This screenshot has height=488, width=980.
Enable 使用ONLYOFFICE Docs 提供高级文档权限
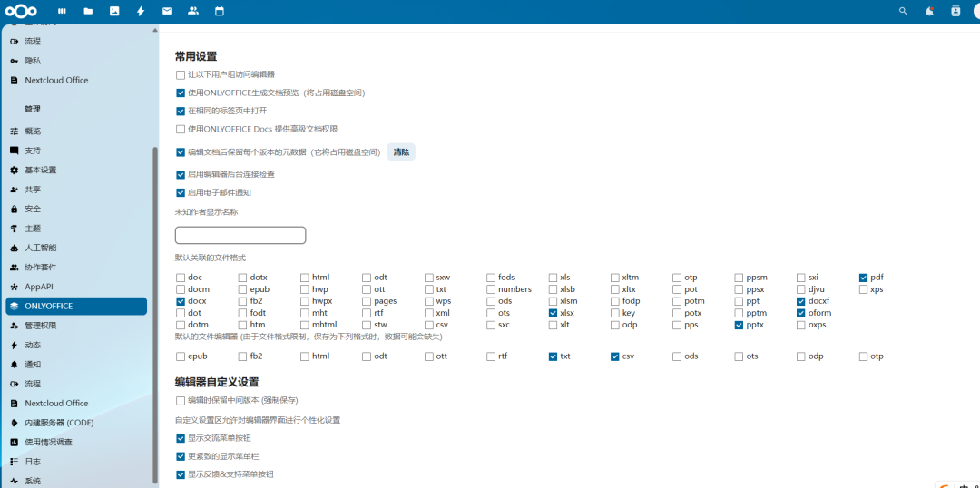click(181, 129)
